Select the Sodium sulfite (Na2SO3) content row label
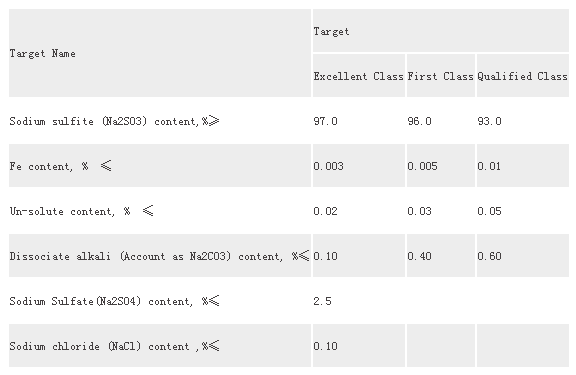The image size is (576, 375). (x=160, y=121)
